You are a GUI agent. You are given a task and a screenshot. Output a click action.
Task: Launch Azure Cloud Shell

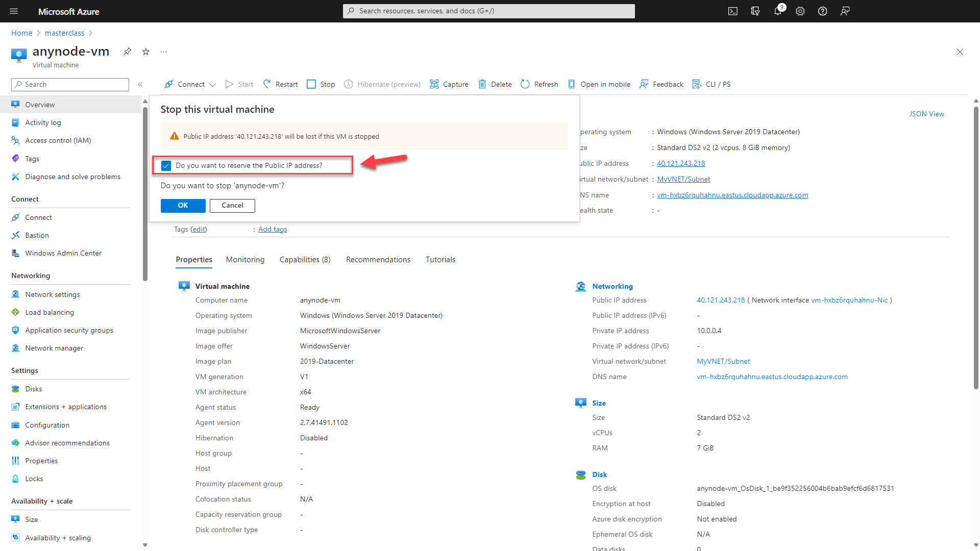click(733, 11)
